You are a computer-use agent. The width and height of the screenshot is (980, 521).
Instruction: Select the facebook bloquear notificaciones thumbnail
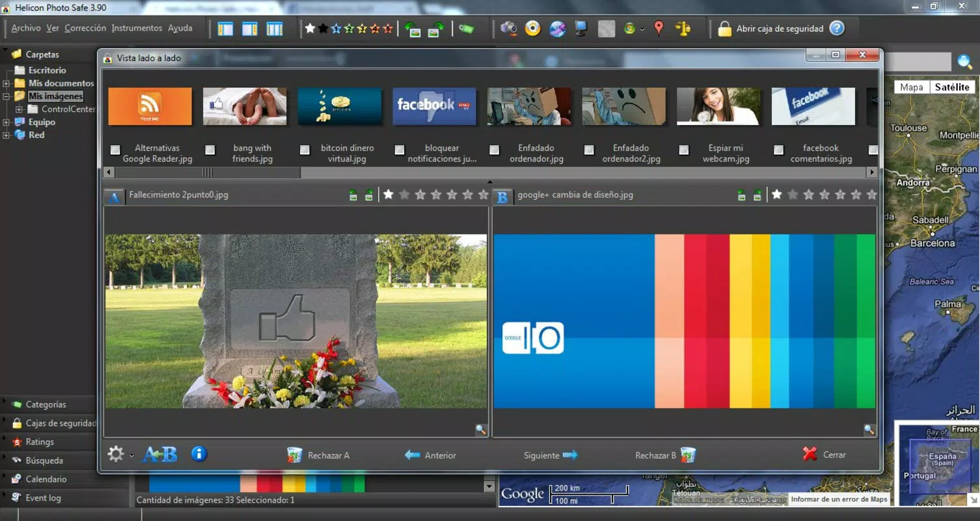pyautogui.click(x=434, y=107)
